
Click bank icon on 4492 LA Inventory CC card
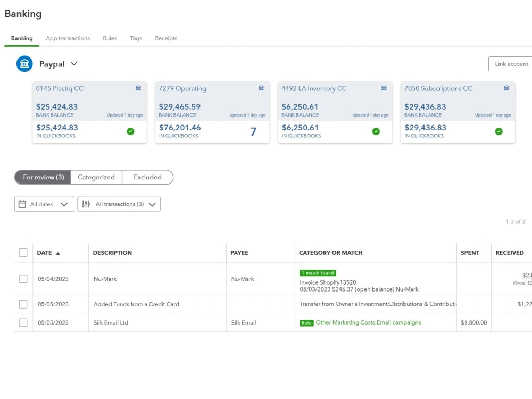pyautogui.click(x=384, y=88)
